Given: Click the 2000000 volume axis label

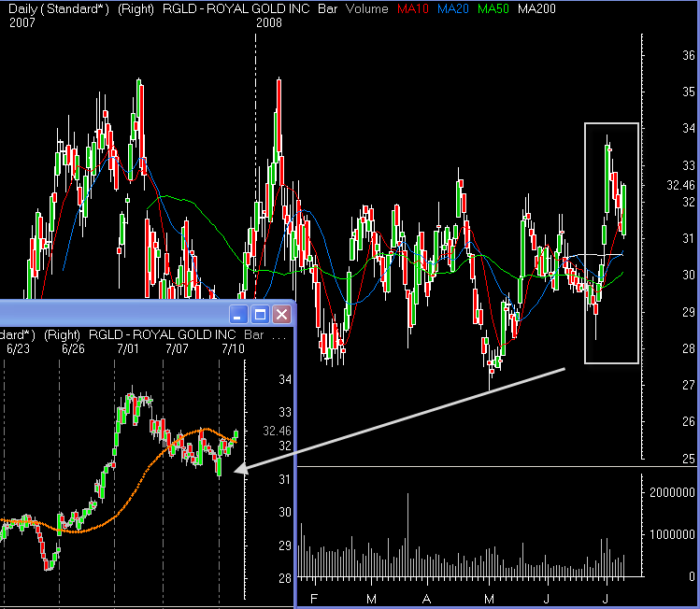Looking at the screenshot, I should [x=672, y=492].
